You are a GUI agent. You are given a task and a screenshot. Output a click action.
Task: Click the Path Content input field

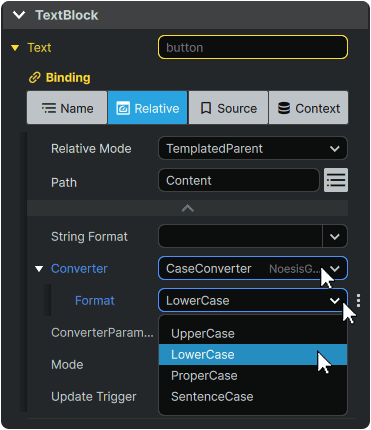point(239,180)
